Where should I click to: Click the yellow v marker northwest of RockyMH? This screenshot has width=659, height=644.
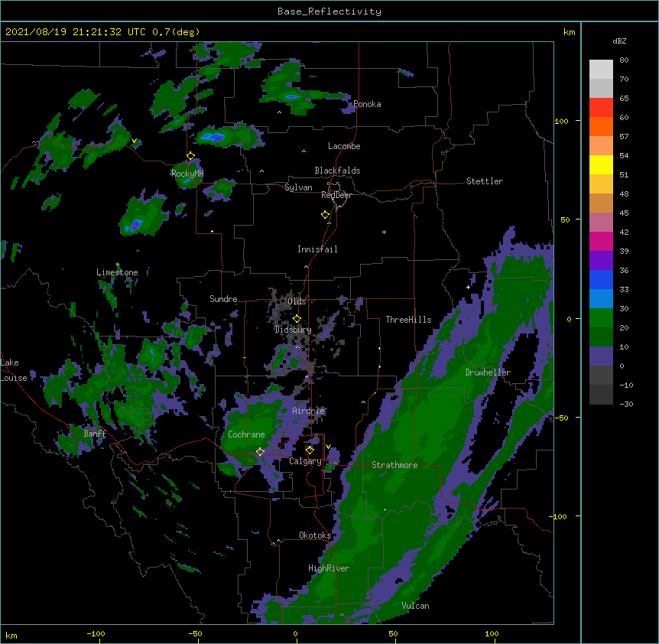[134, 141]
